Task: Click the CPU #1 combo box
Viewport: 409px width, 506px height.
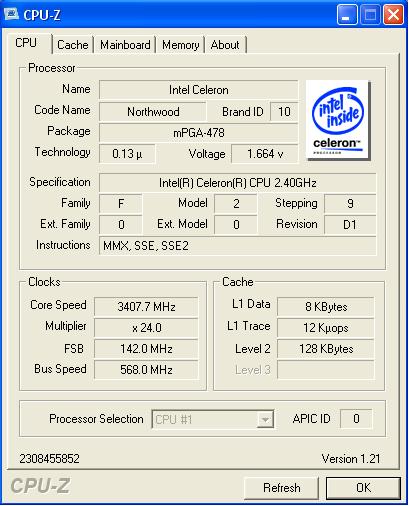Action: click(x=213, y=419)
